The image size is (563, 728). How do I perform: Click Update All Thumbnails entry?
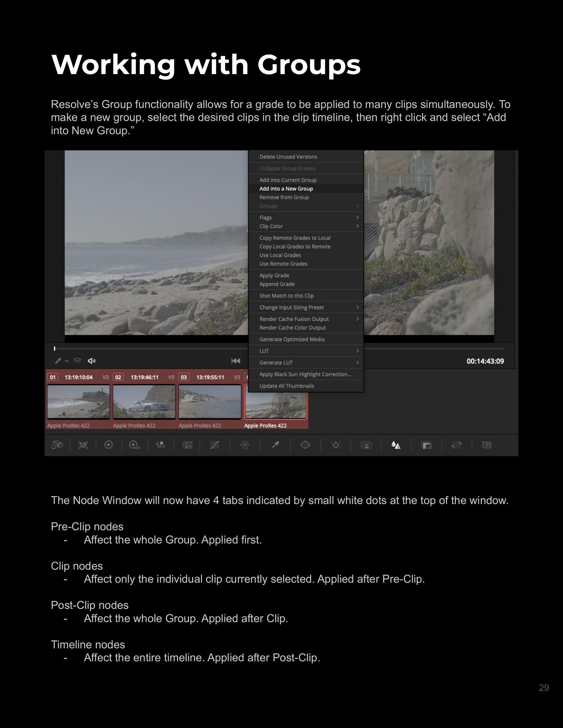click(287, 386)
